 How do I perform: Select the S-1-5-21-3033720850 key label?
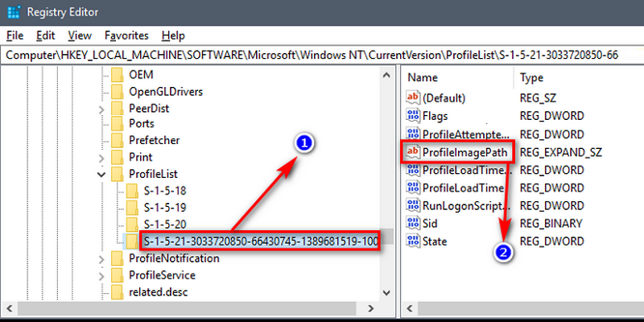[260, 242]
